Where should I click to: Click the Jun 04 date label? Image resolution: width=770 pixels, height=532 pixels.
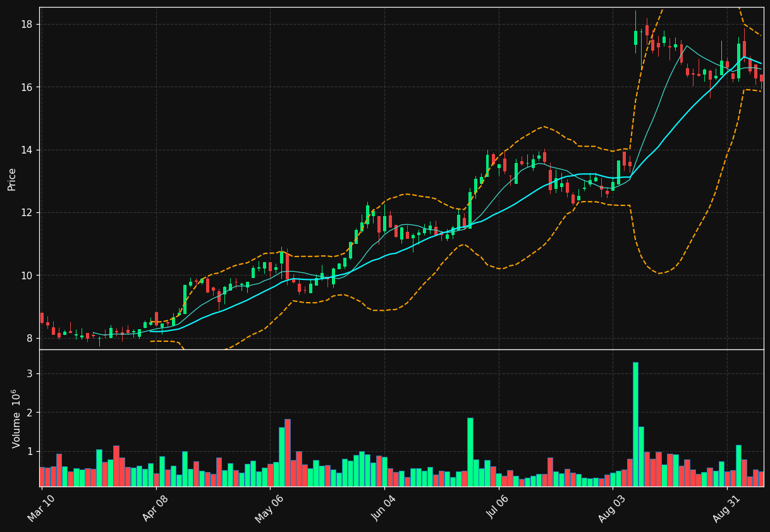tap(384, 508)
